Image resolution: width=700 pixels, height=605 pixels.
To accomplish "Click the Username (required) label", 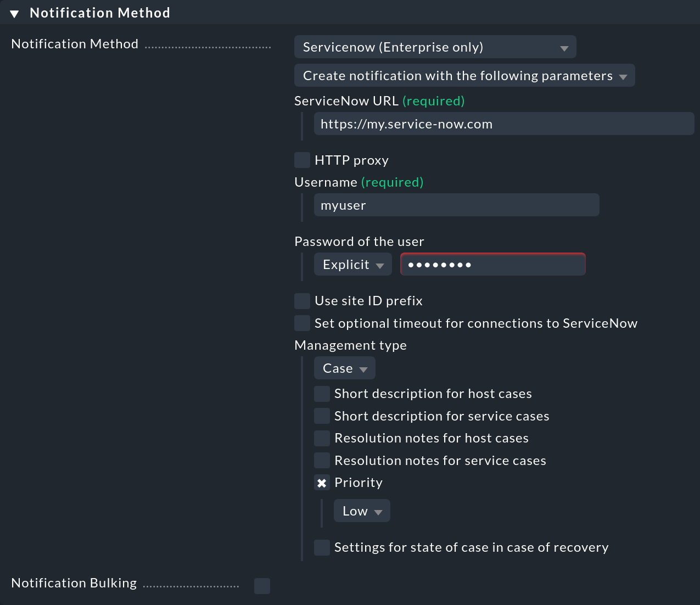I will tap(359, 182).
